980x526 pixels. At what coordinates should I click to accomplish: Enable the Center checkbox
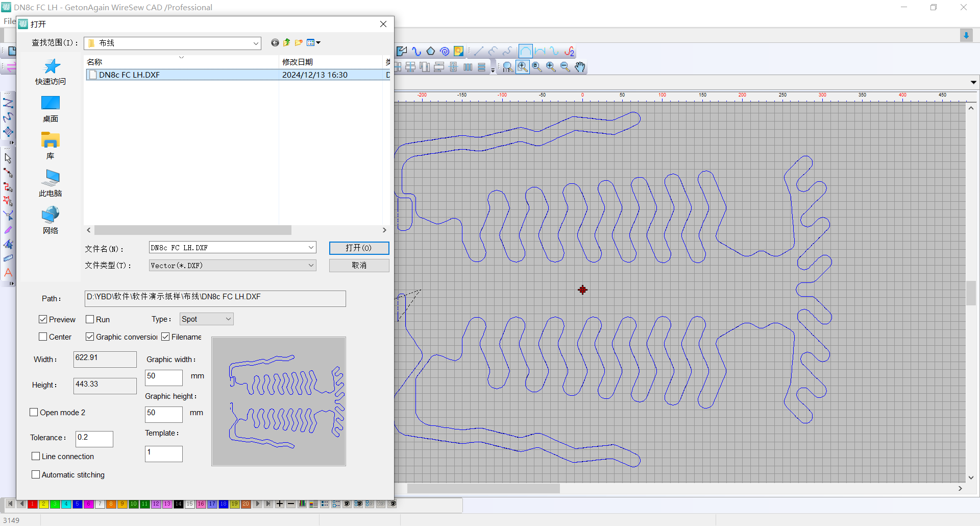tap(43, 337)
